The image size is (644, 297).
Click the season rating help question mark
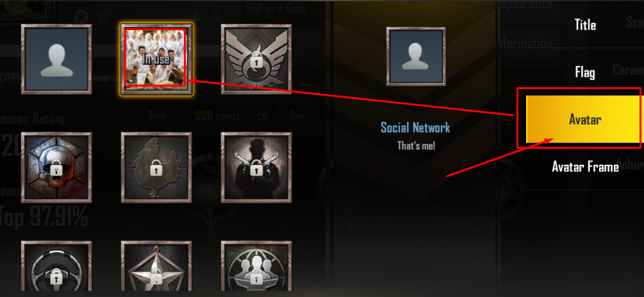click(262, 116)
